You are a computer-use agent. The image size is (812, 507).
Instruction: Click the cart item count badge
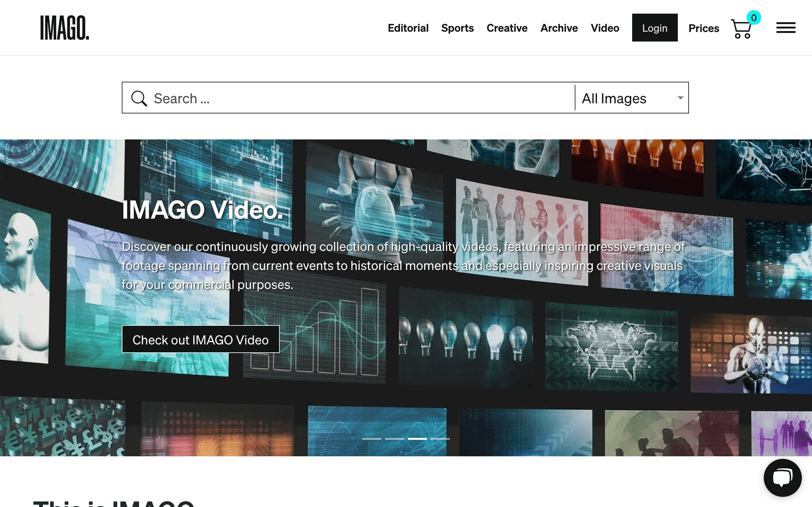753,17
